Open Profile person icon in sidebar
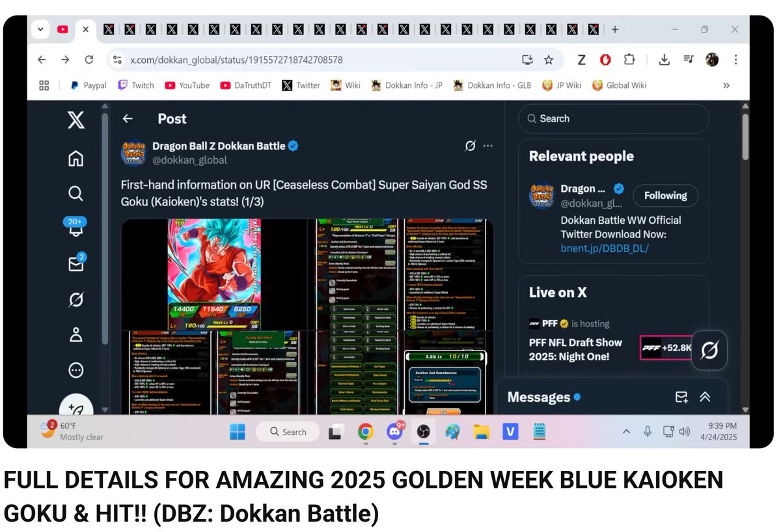 point(75,335)
